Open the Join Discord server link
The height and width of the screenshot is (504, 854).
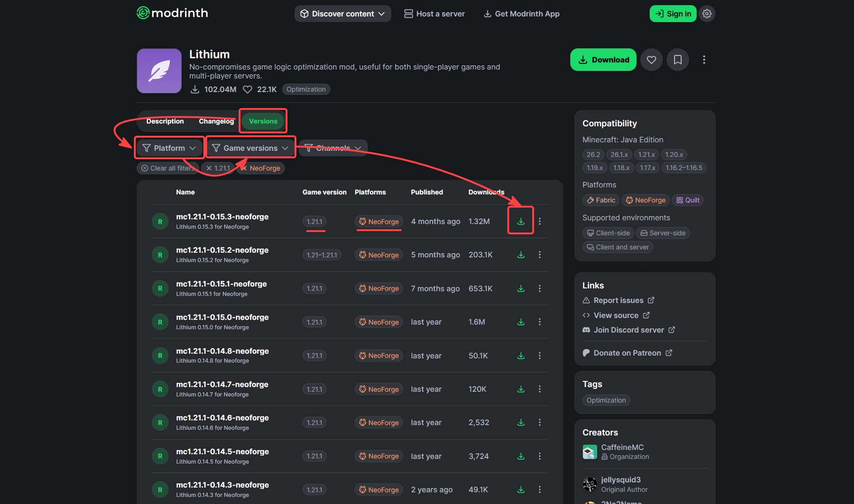(629, 330)
